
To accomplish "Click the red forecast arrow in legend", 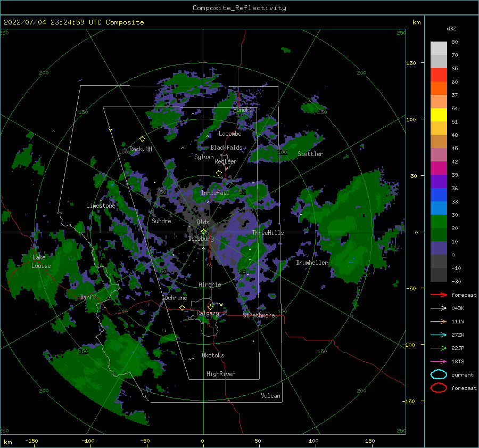I will pyautogui.click(x=439, y=295).
